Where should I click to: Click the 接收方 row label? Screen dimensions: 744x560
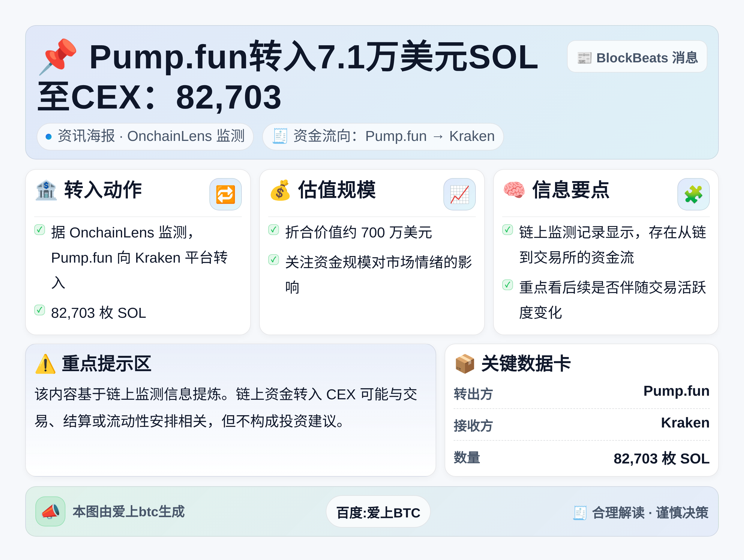[x=473, y=426]
